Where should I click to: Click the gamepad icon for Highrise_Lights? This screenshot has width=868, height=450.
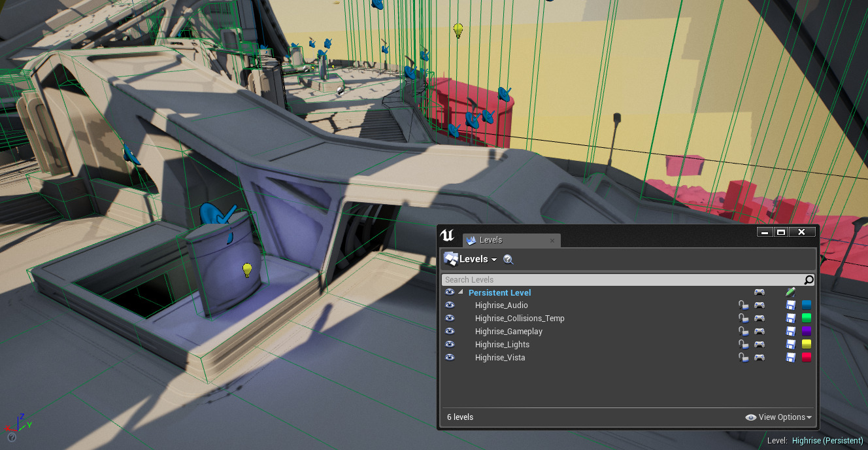click(x=759, y=345)
